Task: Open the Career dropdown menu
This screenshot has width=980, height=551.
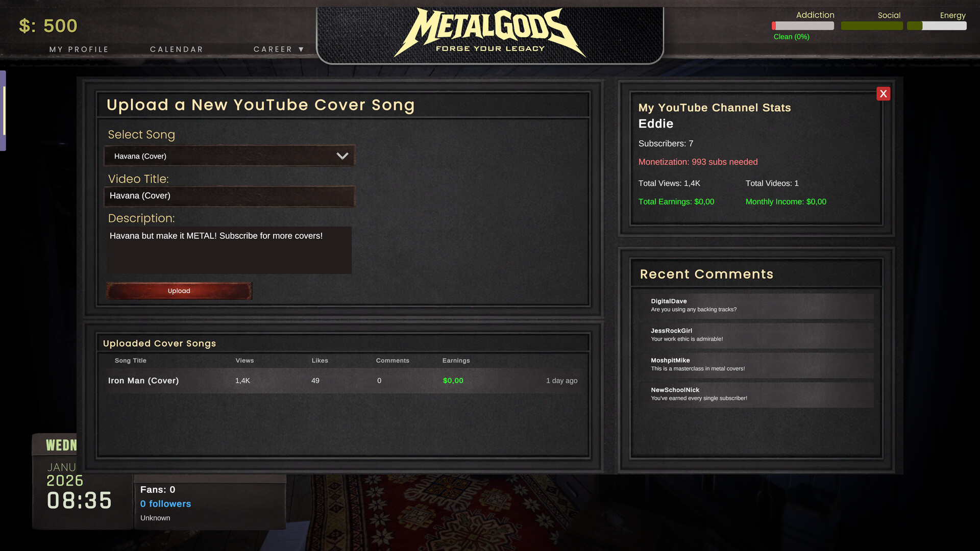Action: pos(278,49)
